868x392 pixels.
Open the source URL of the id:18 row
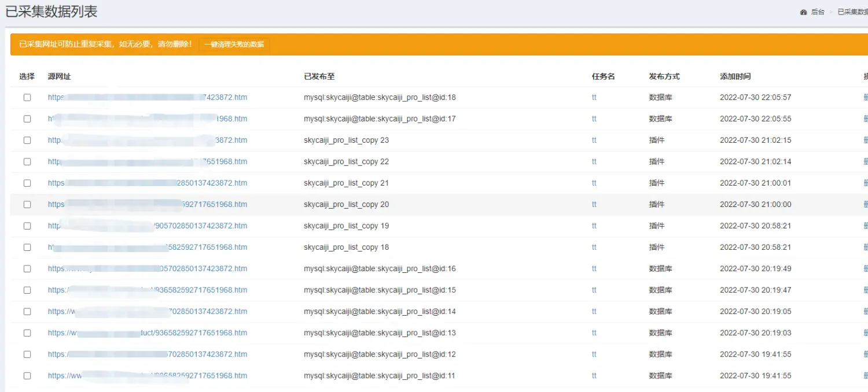click(147, 98)
